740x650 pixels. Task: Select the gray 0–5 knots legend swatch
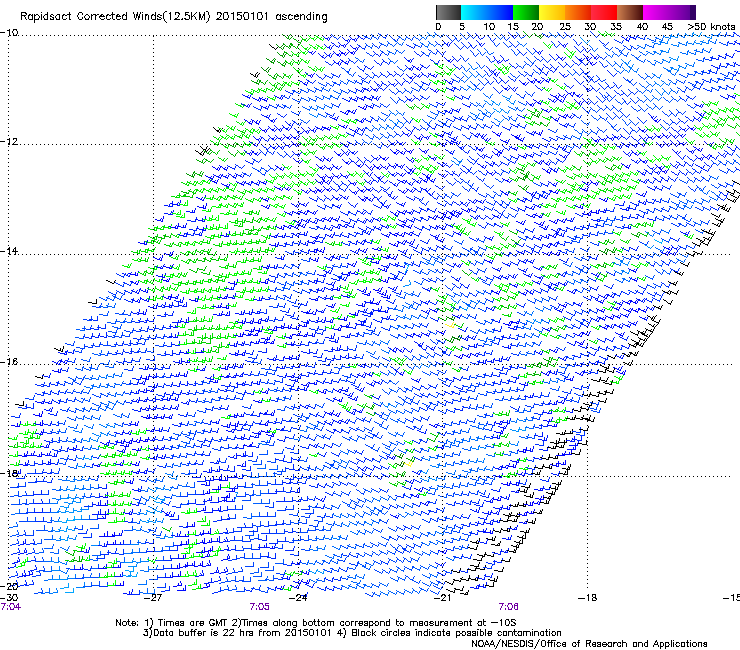tap(448, 12)
